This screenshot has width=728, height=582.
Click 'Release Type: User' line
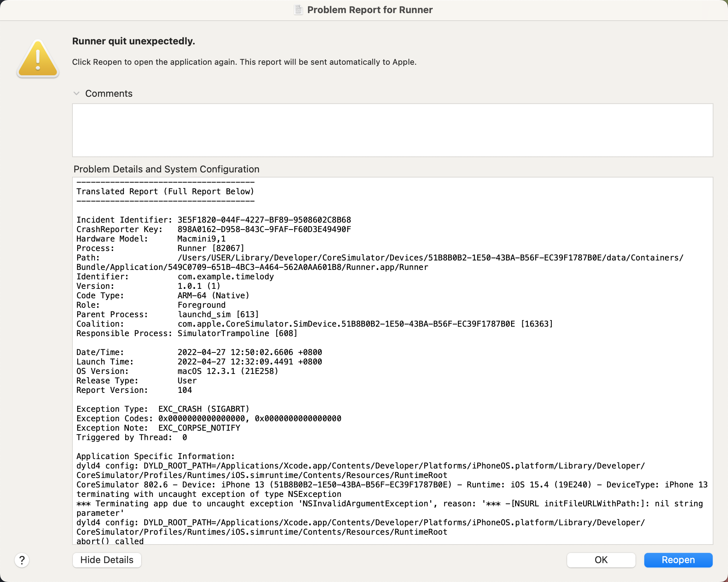click(x=136, y=380)
